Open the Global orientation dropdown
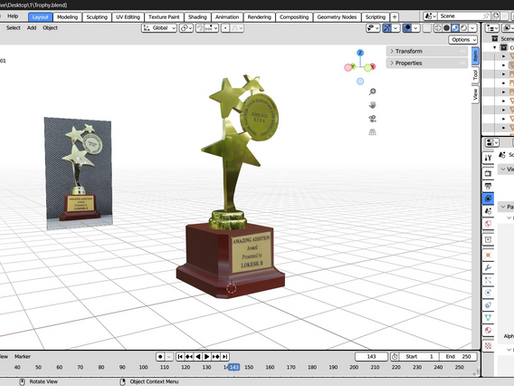 pos(159,28)
